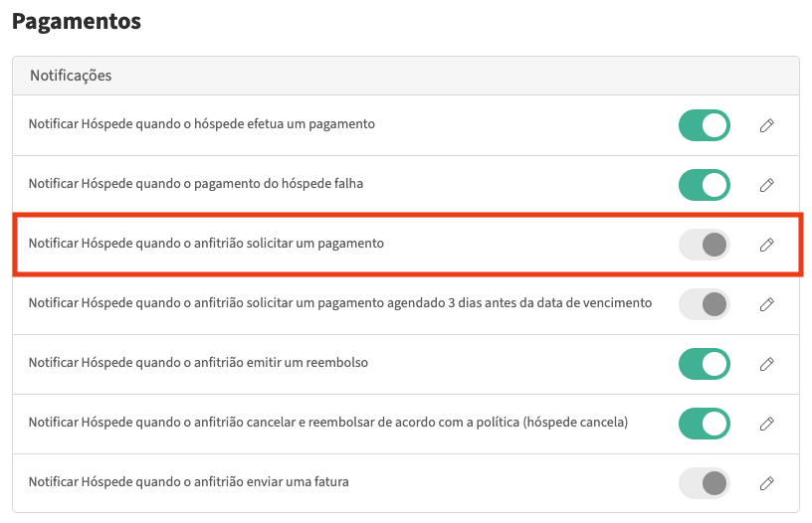
Task: Click pencil icon for invoice sent notification
Action: [x=766, y=483]
